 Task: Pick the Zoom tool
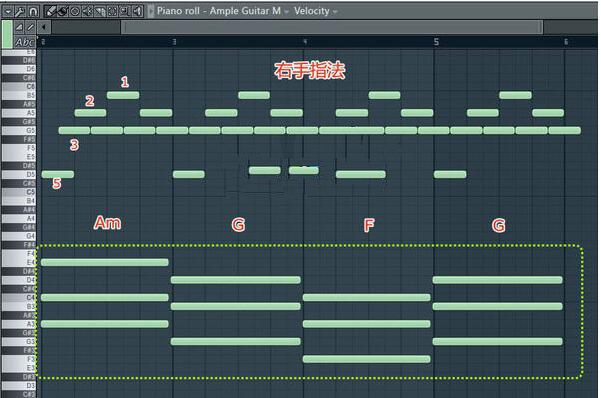(125, 12)
